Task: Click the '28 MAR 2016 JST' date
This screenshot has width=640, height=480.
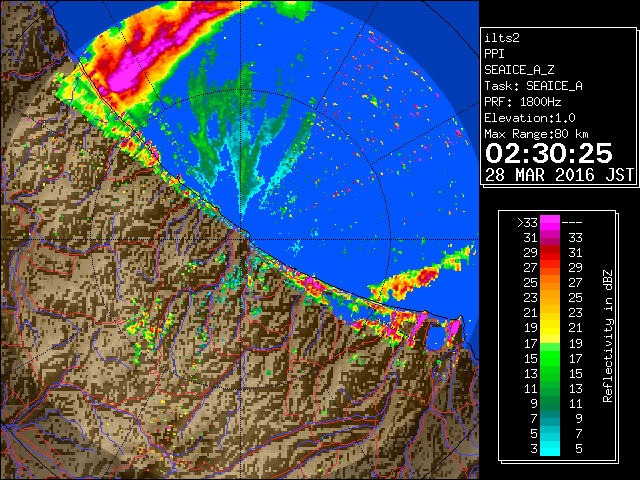Action: click(559, 175)
